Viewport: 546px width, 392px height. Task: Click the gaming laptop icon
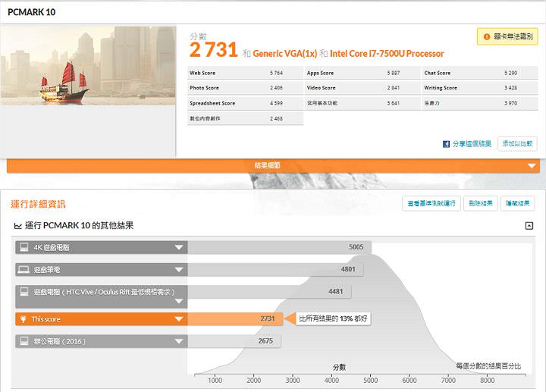pyautogui.click(x=24, y=269)
